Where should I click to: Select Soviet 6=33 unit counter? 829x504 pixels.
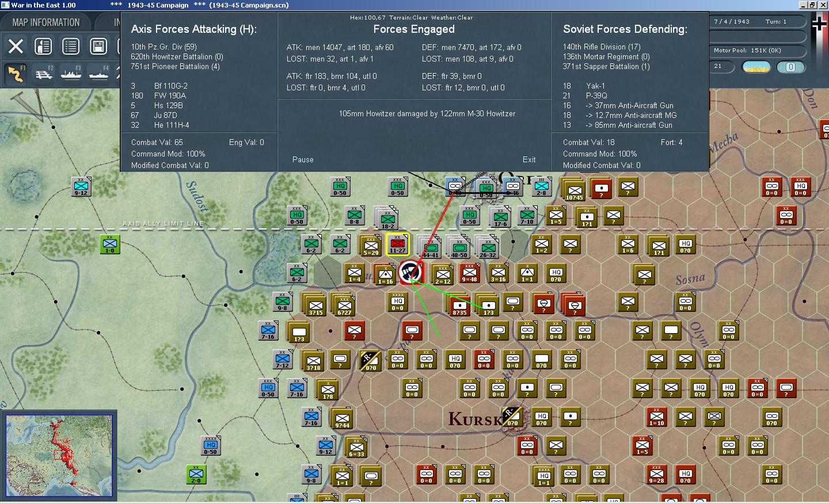pyautogui.click(x=356, y=446)
